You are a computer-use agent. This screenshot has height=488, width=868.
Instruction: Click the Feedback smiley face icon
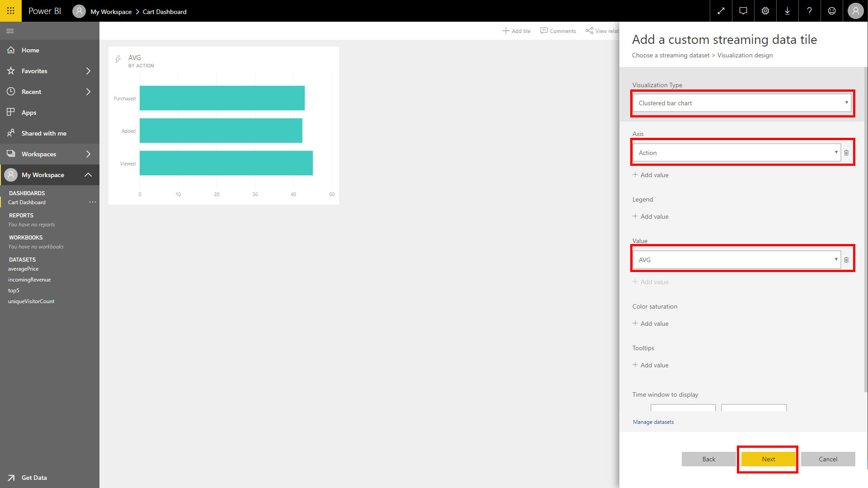[x=831, y=11]
